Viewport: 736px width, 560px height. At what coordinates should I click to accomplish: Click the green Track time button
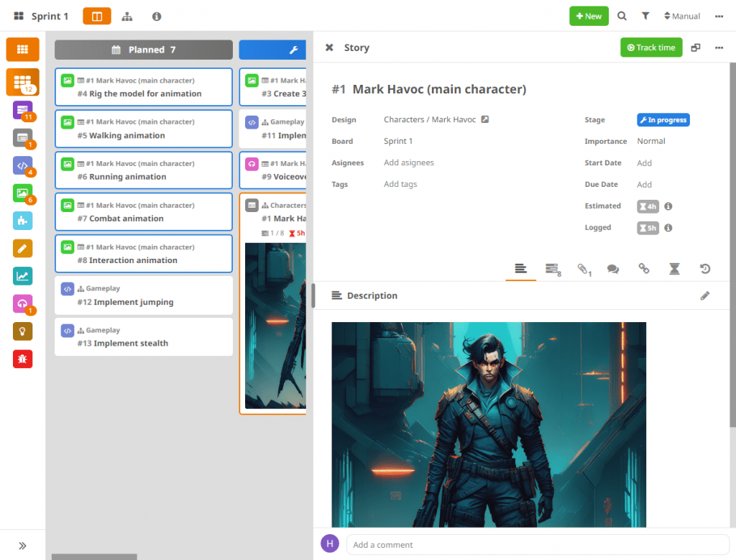click(x=650, y=47)
